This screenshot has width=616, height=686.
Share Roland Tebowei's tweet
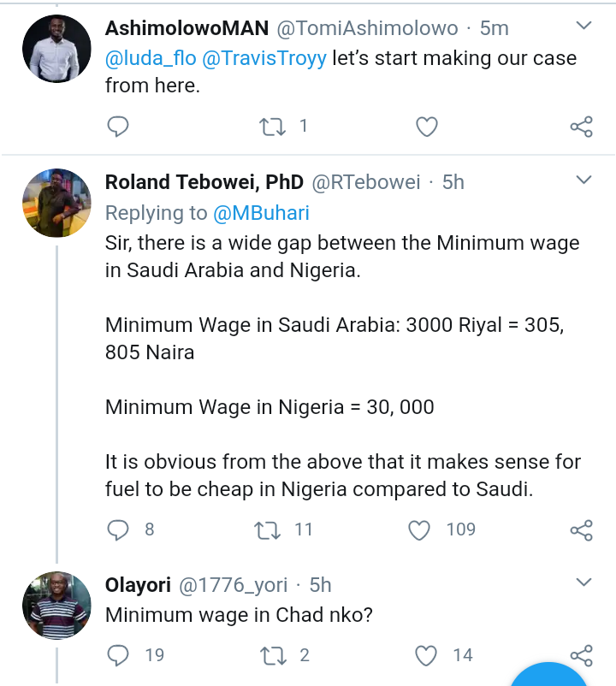coord(581,530)
